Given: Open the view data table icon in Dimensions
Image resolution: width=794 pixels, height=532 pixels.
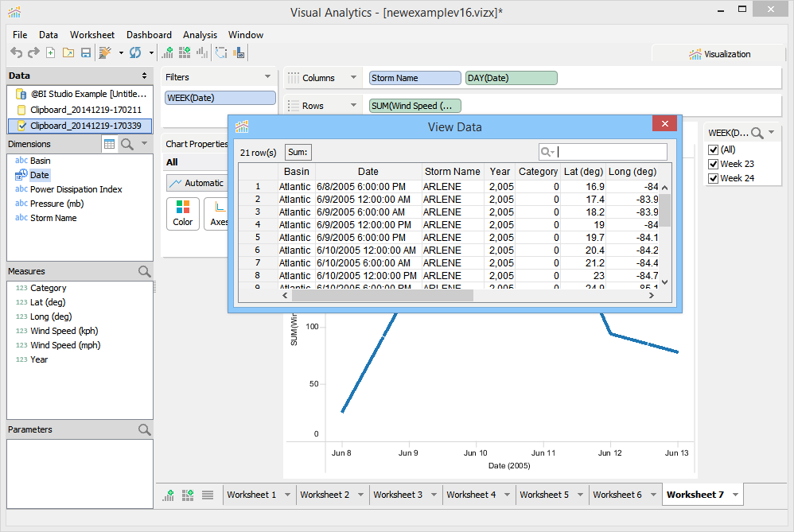Looking at the screenshot, I should [110, 144].
